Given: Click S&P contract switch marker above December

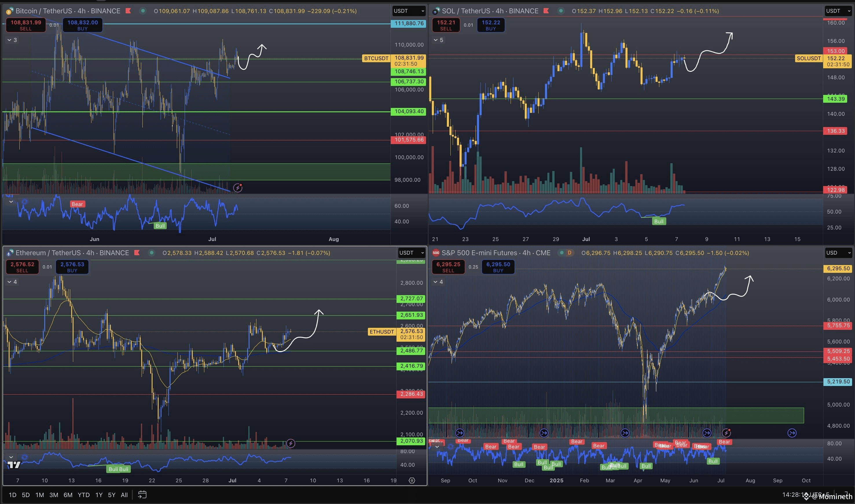Looking at the screenshot, I should tap(544, 433).
